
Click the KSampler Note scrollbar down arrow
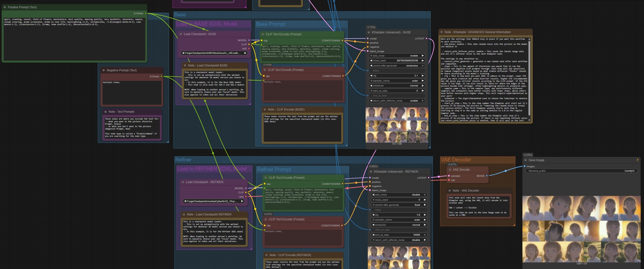click(x=529, y=121)
